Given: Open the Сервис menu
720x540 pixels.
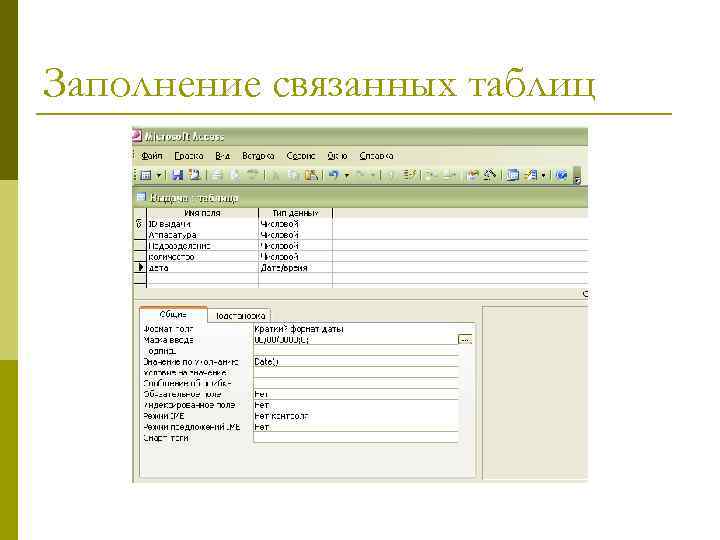Looking at the screenshot, I should click(301, 156).
